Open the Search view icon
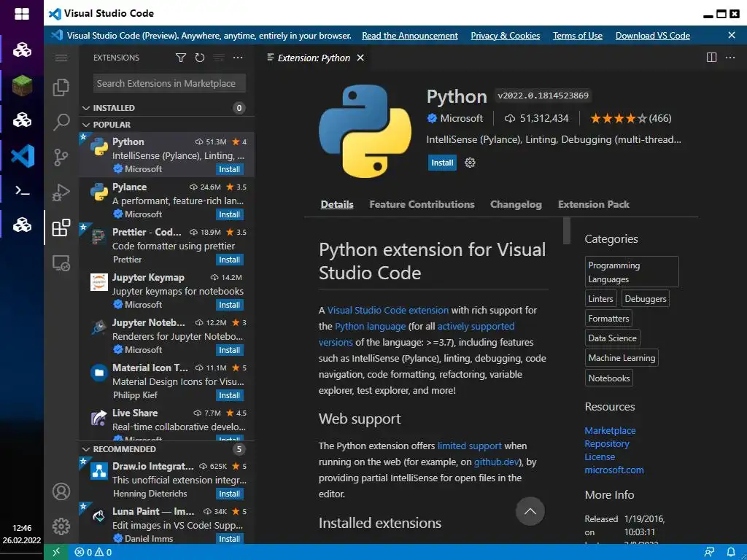 pyautogui.click(x=61, y=122)
